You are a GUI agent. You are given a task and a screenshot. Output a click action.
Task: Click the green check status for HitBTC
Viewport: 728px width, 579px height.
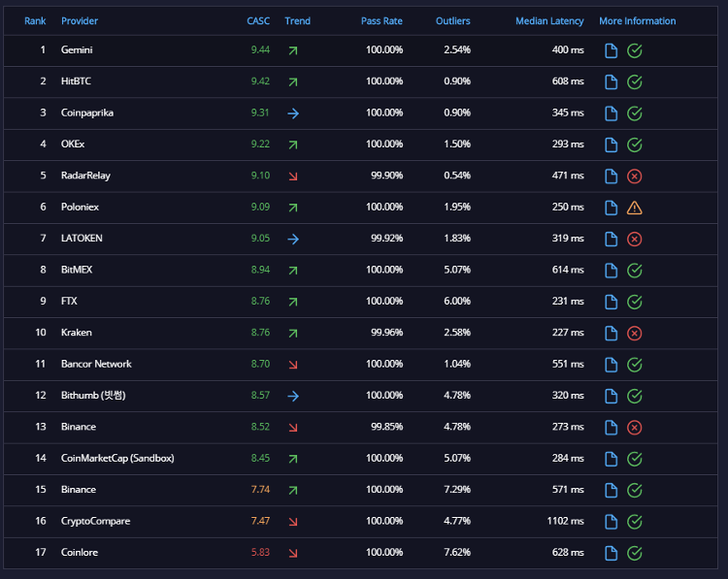[x=634, y=82]
